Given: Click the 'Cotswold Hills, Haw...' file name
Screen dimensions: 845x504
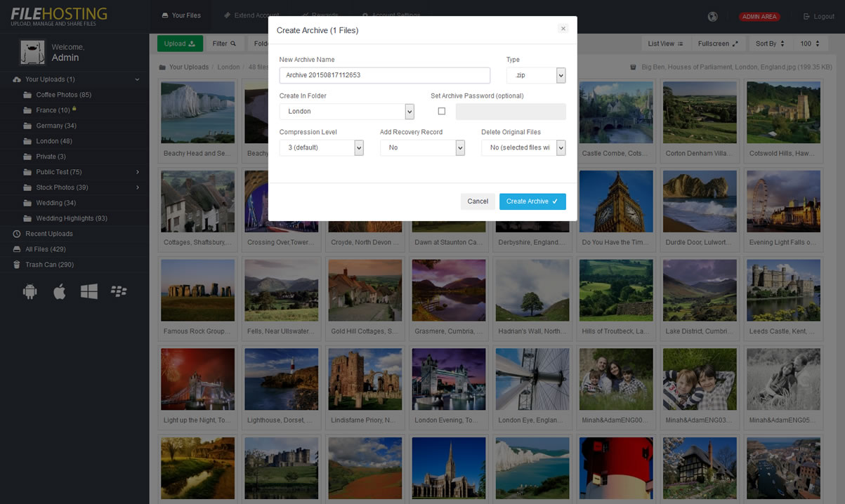Looking at the screenshot, I should click(x=782, y=153).
